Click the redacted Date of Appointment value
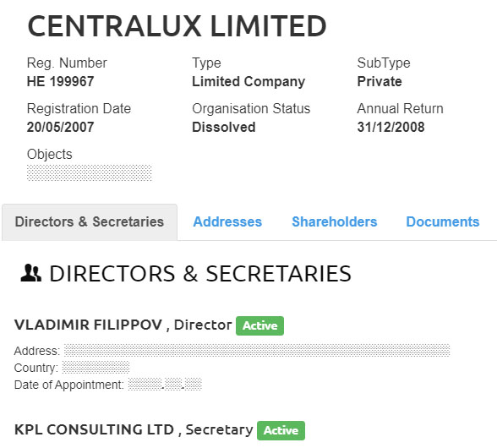The height and width of the screenshot is (448, 497). point(165,385)
